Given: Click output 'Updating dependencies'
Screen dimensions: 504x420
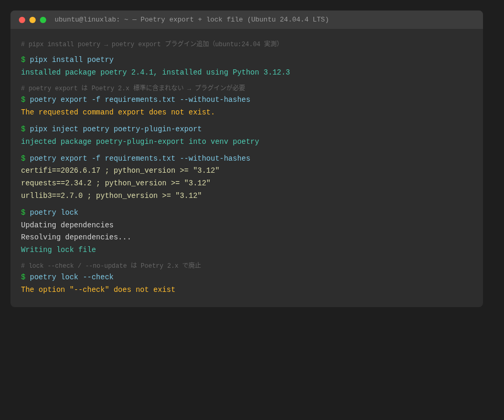Looking at the screenshot, I should (x=67, y=225).
